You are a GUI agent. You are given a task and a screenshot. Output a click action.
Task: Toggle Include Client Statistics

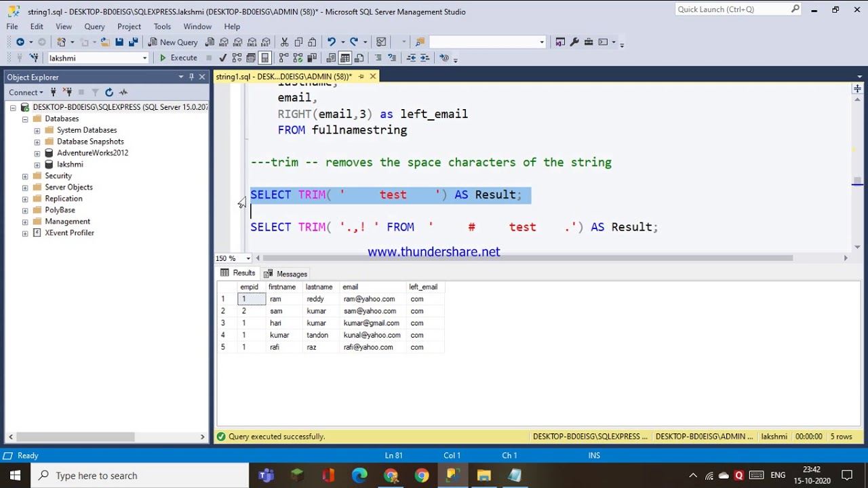tap(312, 58)
